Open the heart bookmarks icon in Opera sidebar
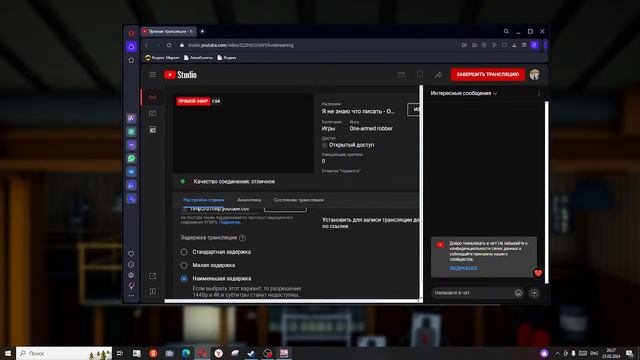The image size is (640, 360). [131, 253]
